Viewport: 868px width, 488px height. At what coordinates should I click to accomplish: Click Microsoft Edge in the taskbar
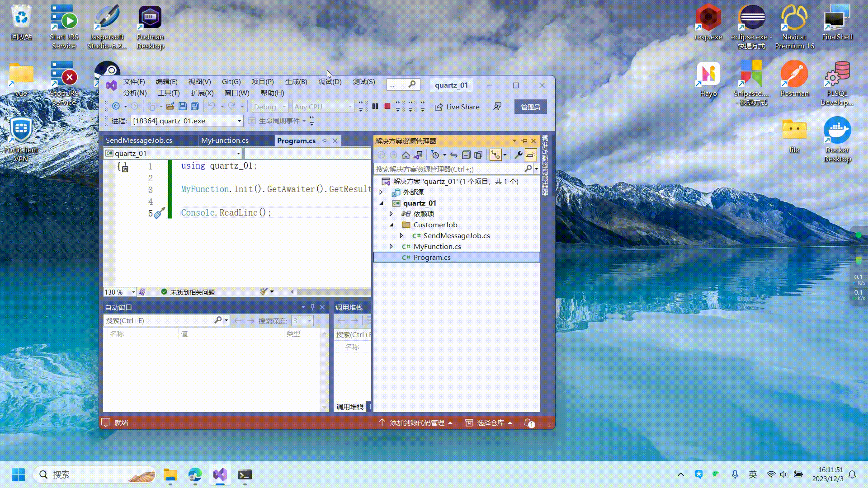click(x=195, y=475)
